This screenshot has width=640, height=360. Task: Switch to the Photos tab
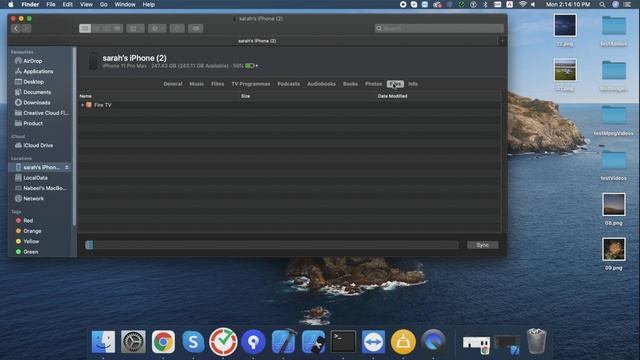373,84
